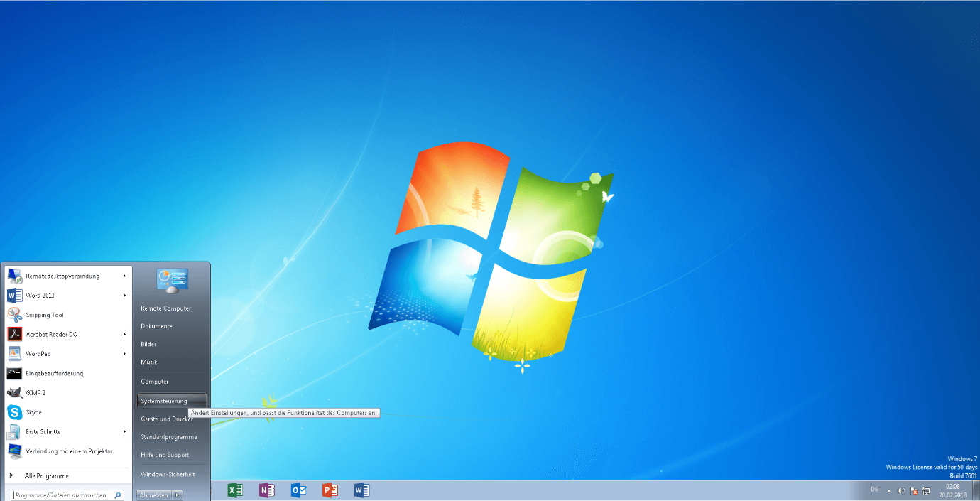Open Excel from the taskbar
This screenshot has width=980, height=501.
(235, 490)
